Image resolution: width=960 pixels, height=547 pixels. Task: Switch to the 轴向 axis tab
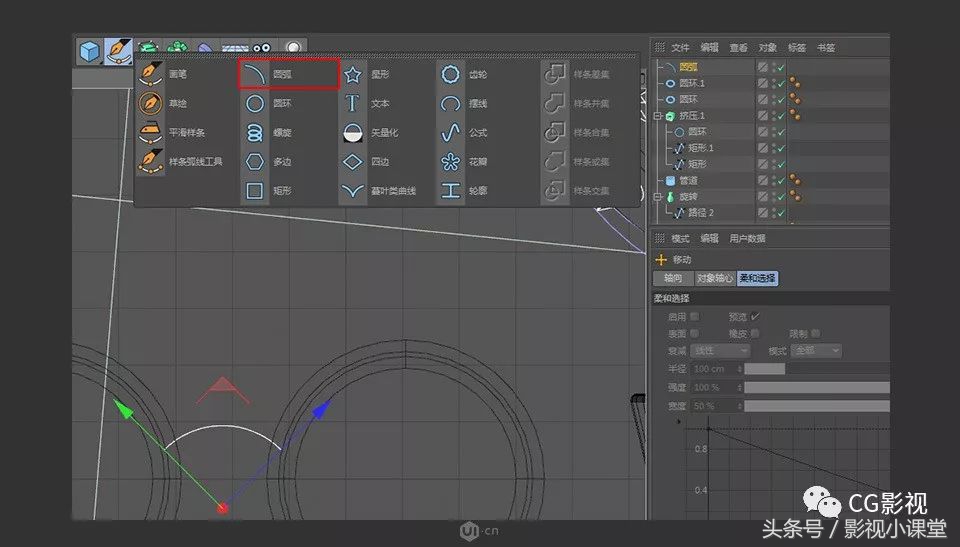tap(673, 278)
